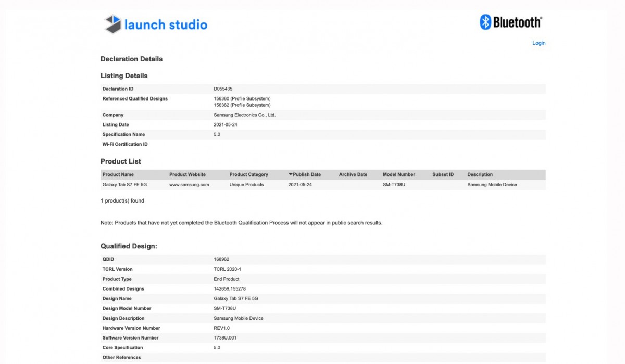The width and height of the screenshot is (625, 364).
Task: Click the Description column header
Action: tap(480, 174)
